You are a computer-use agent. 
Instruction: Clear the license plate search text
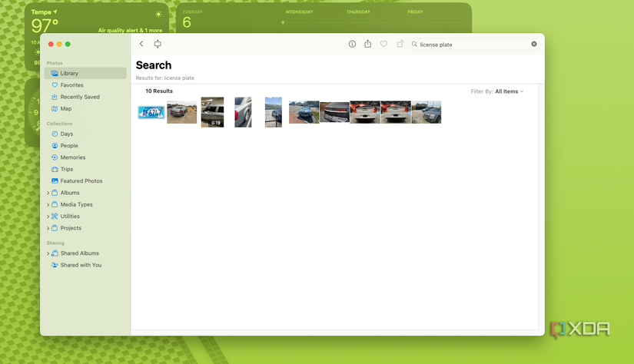pyautogui.click(x=534, y=44)
